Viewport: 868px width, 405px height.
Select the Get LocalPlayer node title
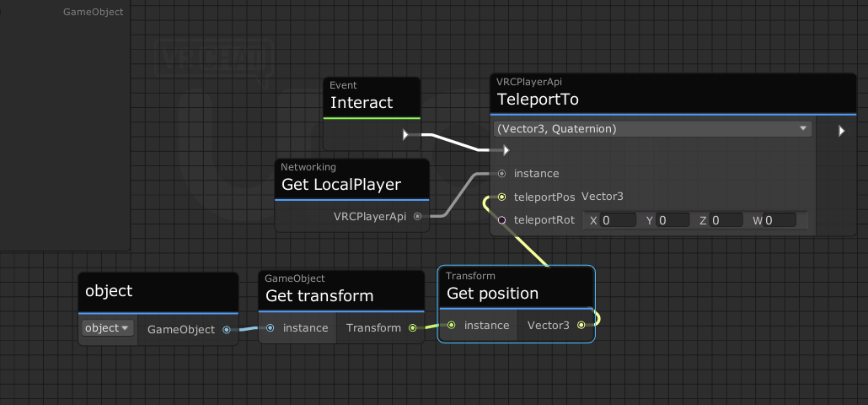pyautogui.click(x=341, y=185)
